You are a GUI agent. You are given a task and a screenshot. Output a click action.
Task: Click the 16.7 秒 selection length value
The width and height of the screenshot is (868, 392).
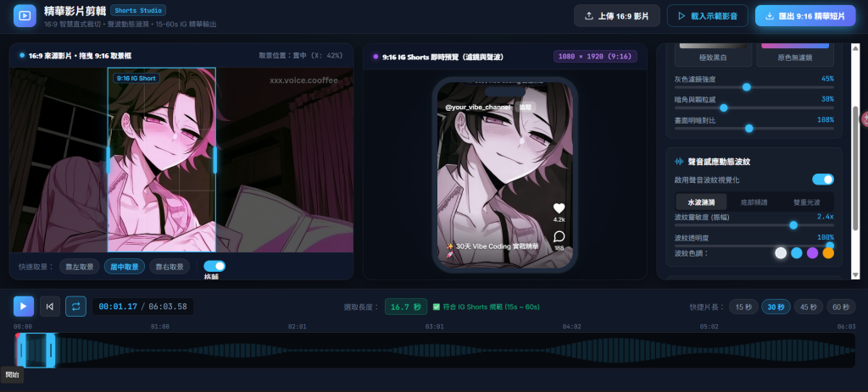(x=406, y=306)
